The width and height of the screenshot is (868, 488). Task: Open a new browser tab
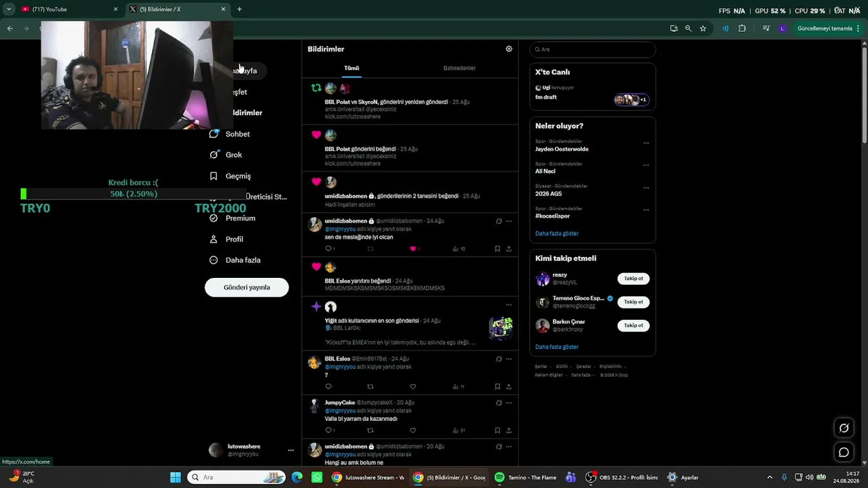pyautogui.click(x=239, y=9)
